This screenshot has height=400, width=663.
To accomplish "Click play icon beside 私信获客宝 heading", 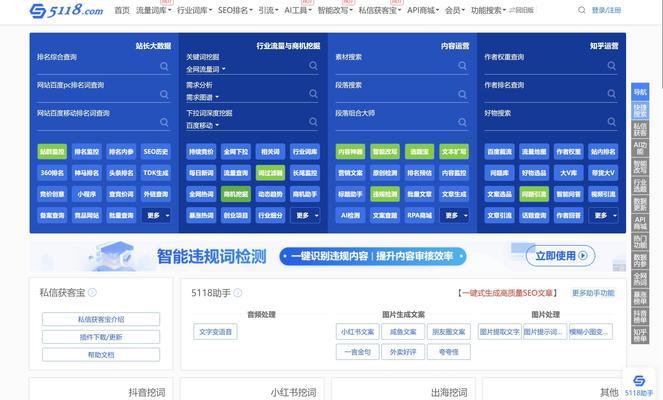I will coord(92,292).
